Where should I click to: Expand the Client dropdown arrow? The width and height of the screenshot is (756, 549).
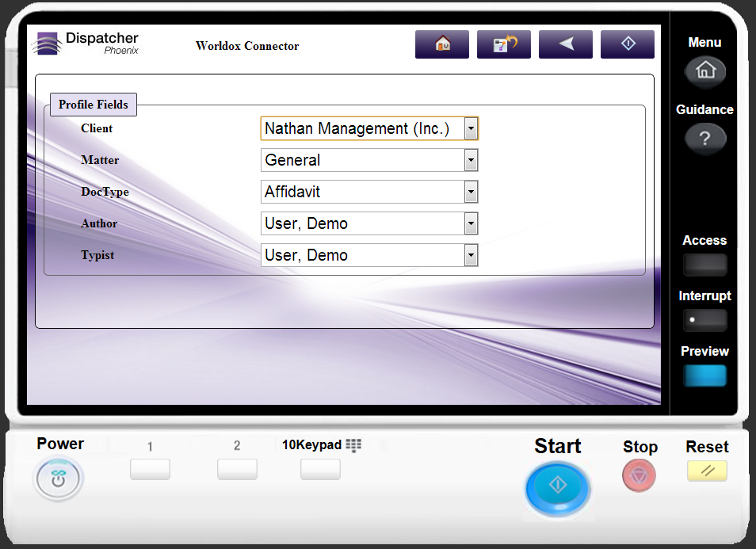pyautogui.click(x=471, y=128)
